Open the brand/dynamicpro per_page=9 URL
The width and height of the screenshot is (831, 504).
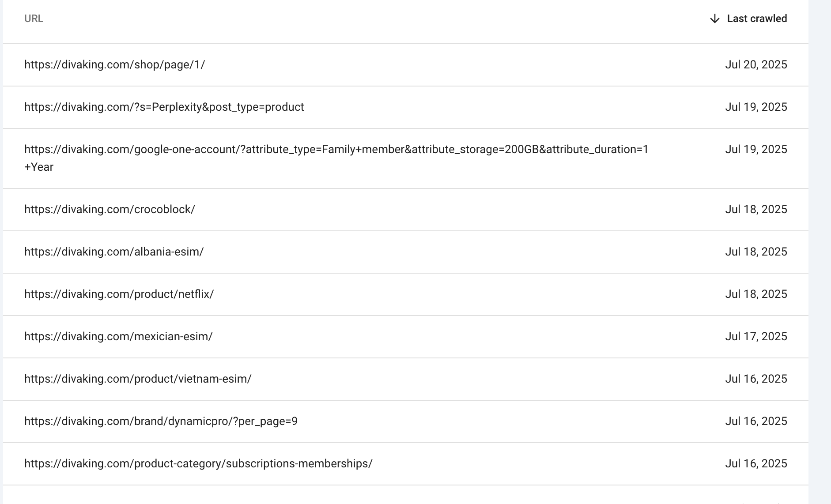(161, 421)
